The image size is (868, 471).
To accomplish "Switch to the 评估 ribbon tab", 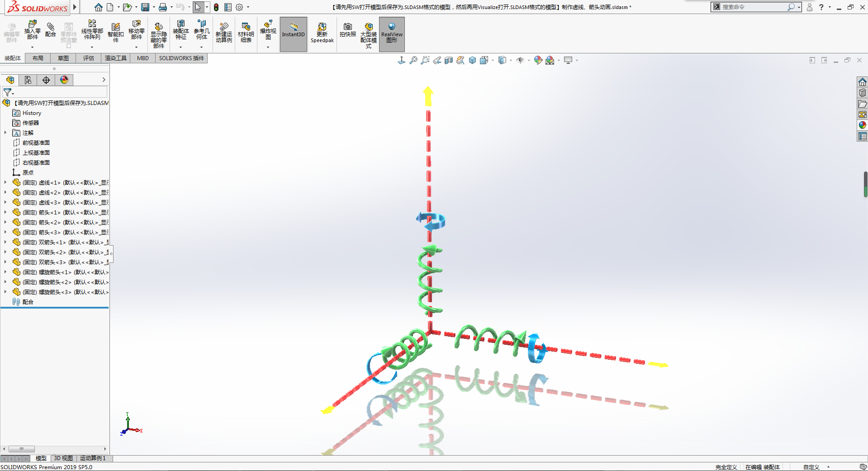I will (x=89, y=58).
